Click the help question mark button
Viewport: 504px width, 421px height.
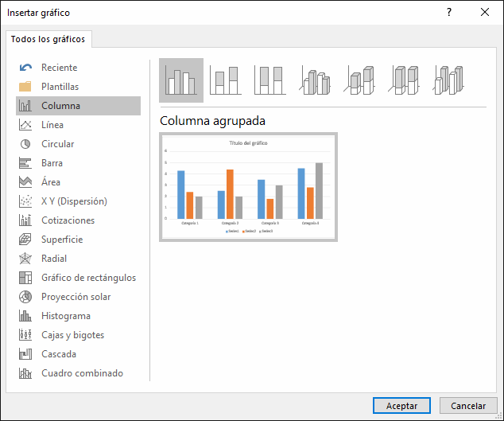pyautogui.click(x=449, y=12)
